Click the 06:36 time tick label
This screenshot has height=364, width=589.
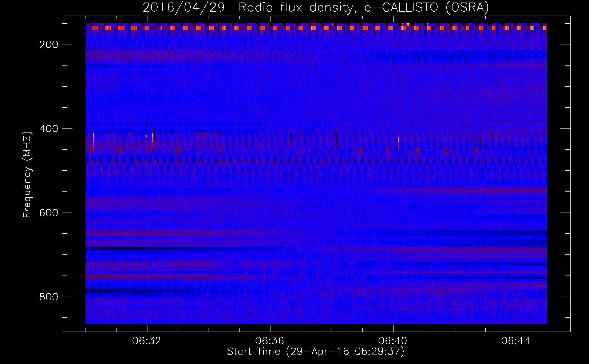pyautogui.click(x=270, y=341)
